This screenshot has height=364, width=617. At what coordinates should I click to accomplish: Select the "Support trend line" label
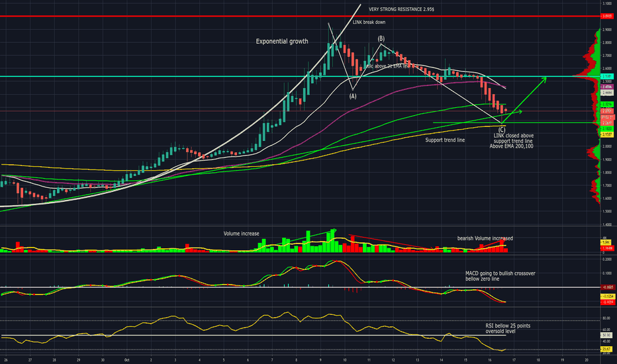(x=445, y=140)
